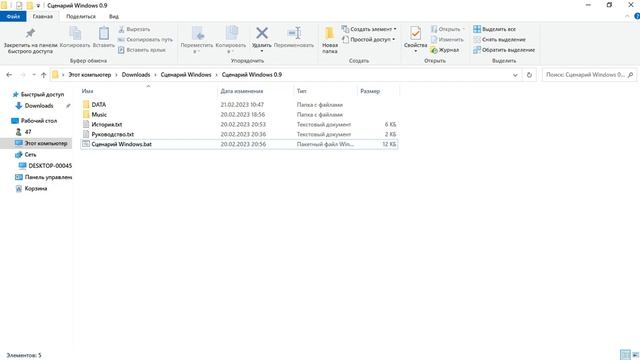Choose Paste shortcut command

tap(142, 50)
